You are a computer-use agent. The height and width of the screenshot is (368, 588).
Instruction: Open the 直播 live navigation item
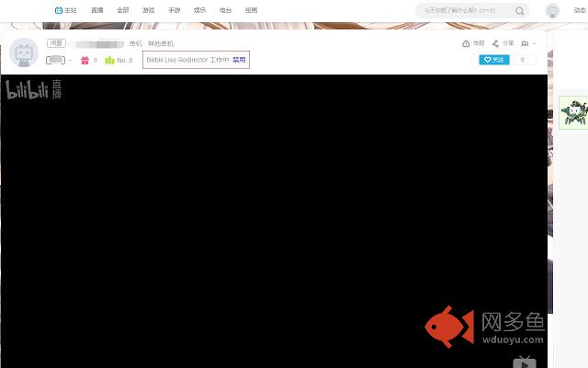[97, 10]
